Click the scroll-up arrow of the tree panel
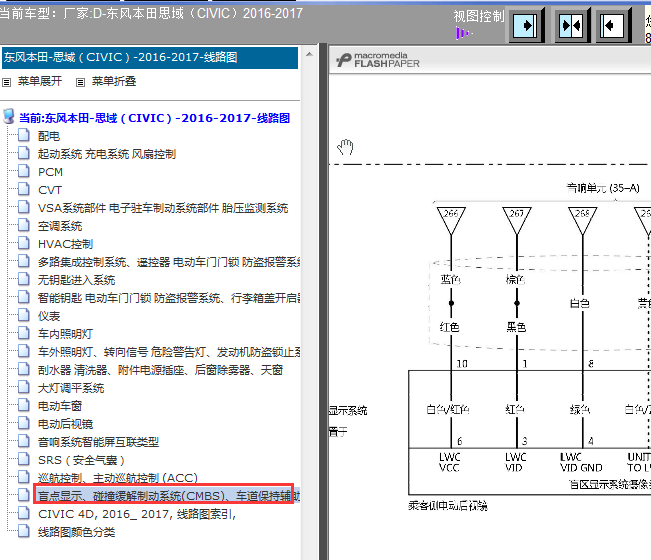The height and width of the screenshot is (560, 651). point(309,54)
